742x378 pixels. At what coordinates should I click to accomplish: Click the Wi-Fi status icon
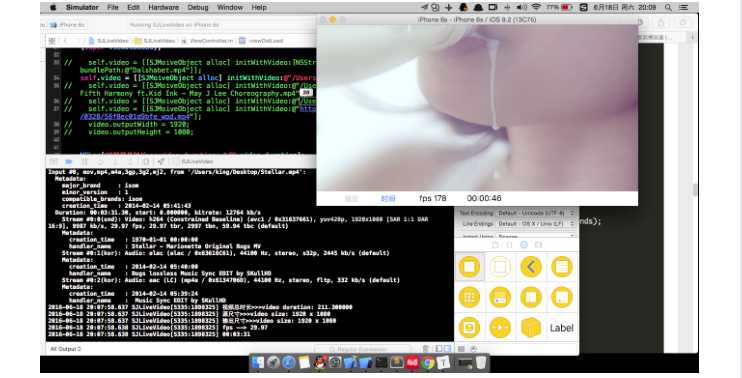click(x=536, y=8)
